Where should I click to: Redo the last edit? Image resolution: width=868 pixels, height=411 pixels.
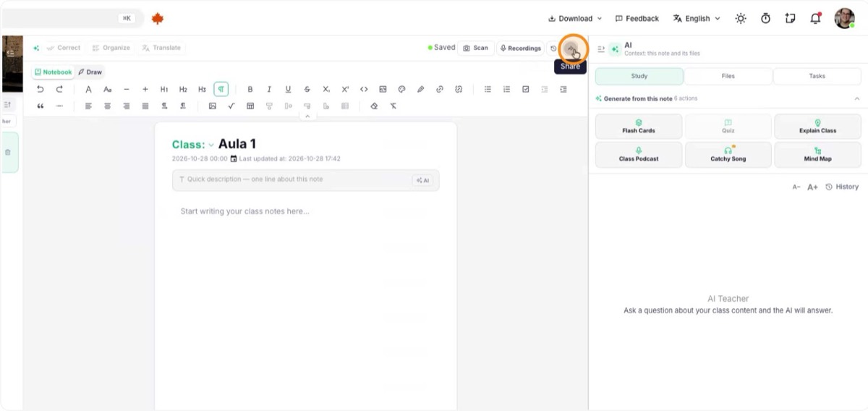[59, 89]
